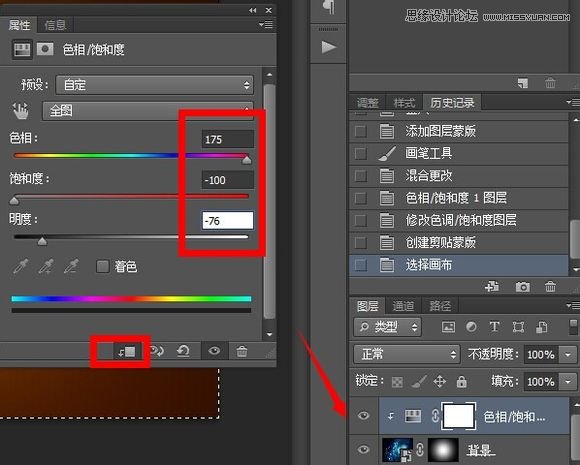The width and height of the screenshot is (580, 465).
Task: Click the lightness 明度 slider handle
Action: pyautogui.click(x=43, y=242)
